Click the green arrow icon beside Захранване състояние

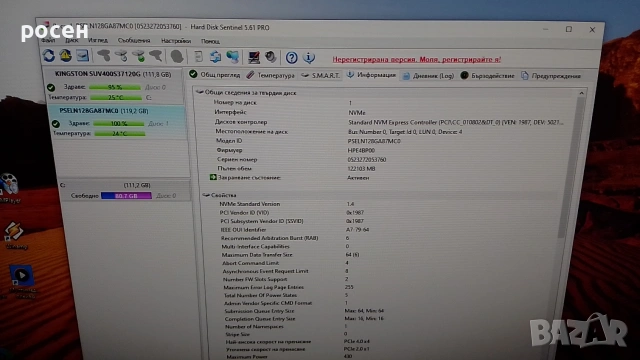(213, 178)
